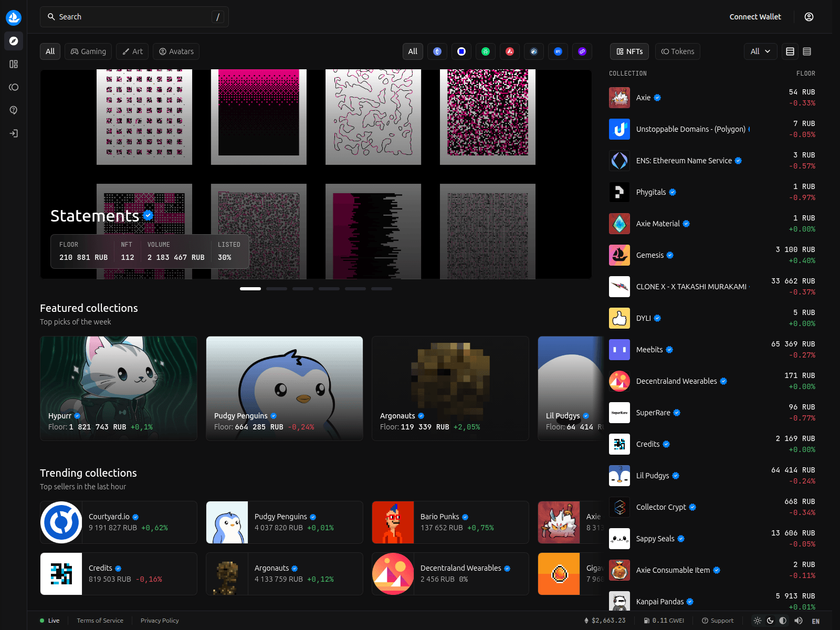Switch to system contrast theme icon
This screenshot has width=840, height=630.
point(783,621)
